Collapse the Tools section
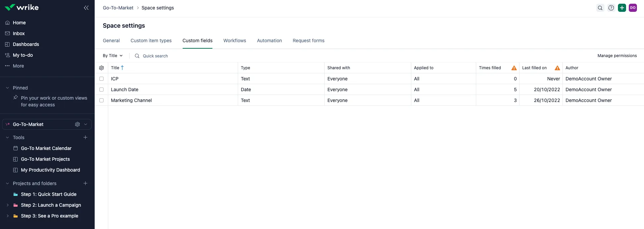This screenshot has height=229, width=644. [7, 137]
